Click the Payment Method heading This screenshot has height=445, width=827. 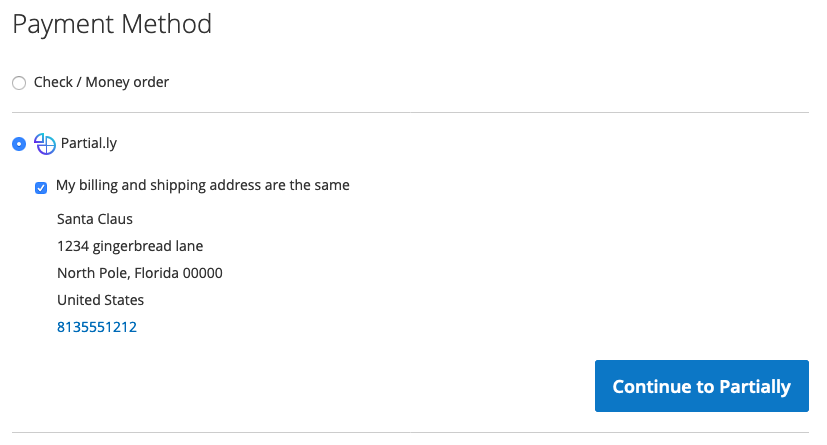click(x=112, y=24)
